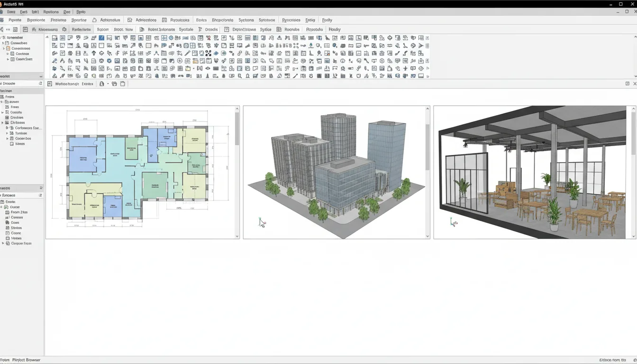Click the highlighted blue tool in the icon grid
The image size is (637, 364).
(101, 38)
